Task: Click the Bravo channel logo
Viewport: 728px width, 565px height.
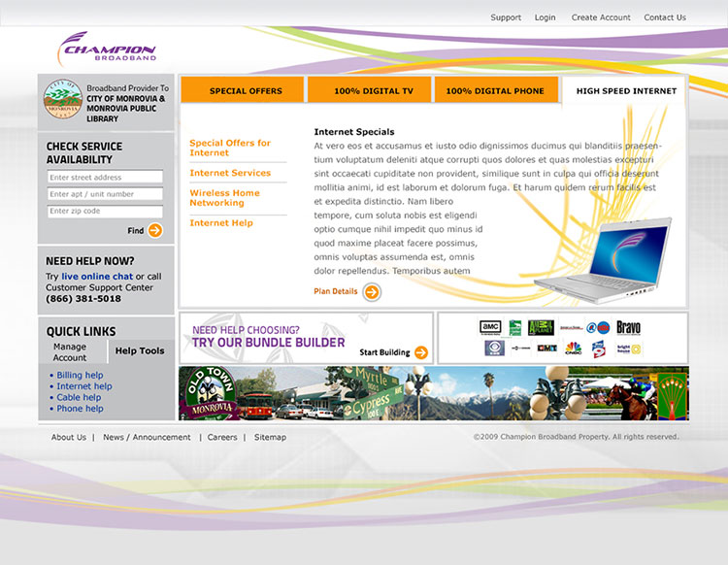Action: coord(628,328)
